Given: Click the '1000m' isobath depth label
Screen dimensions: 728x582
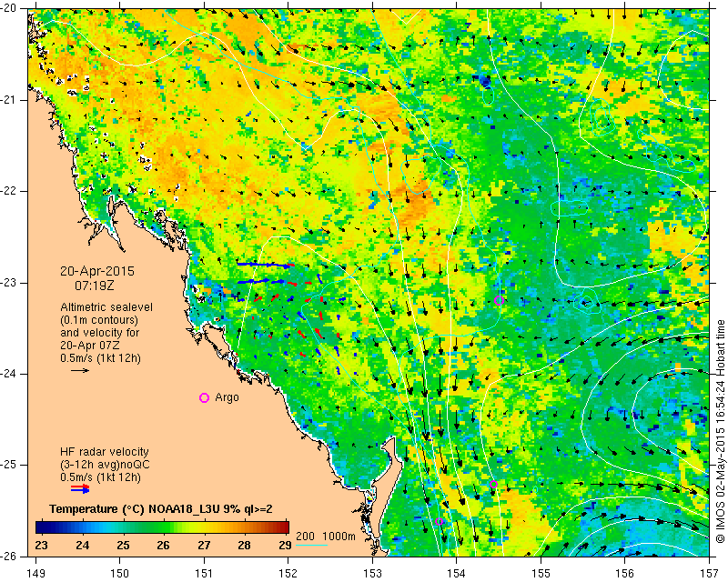Looking at the screenshot, I should click(339, 536).
